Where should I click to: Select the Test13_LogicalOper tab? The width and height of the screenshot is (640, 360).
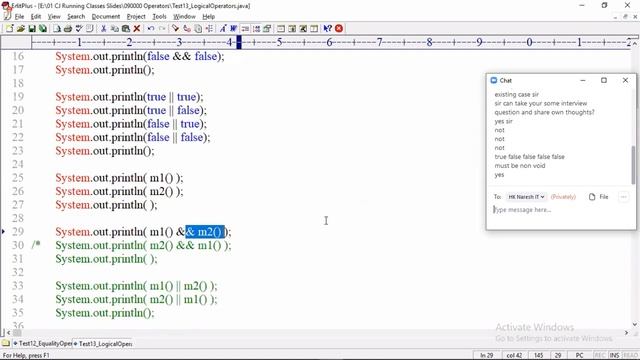[x=103, y=344]
